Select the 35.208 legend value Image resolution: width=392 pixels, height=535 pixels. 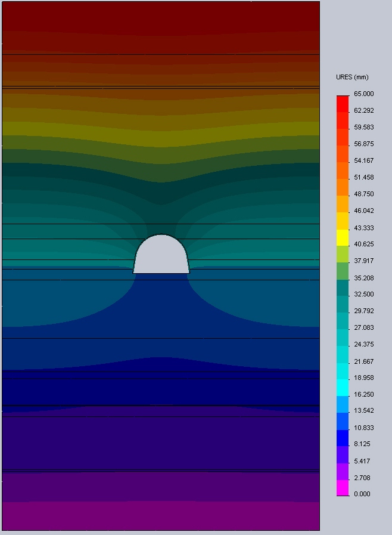pos(364,278)
